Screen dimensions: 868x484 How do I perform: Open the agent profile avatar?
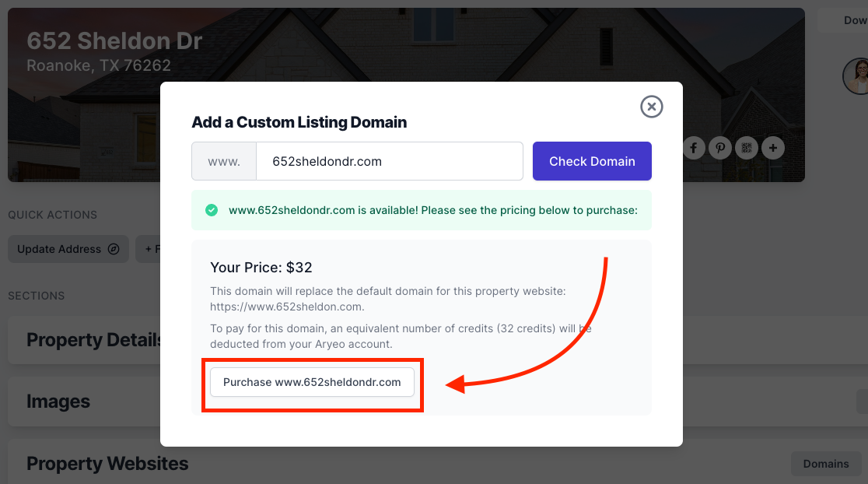coord(856,75)
